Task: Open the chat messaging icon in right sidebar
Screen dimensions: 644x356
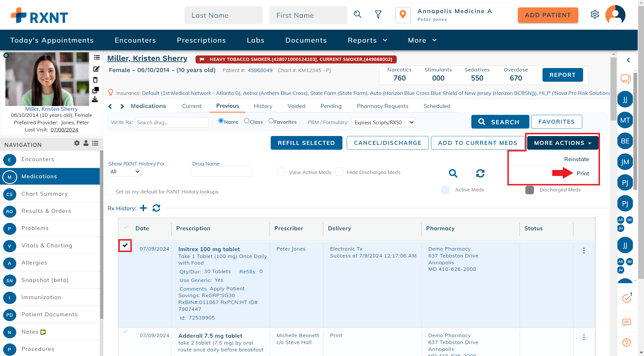Action: click(626, 79)
